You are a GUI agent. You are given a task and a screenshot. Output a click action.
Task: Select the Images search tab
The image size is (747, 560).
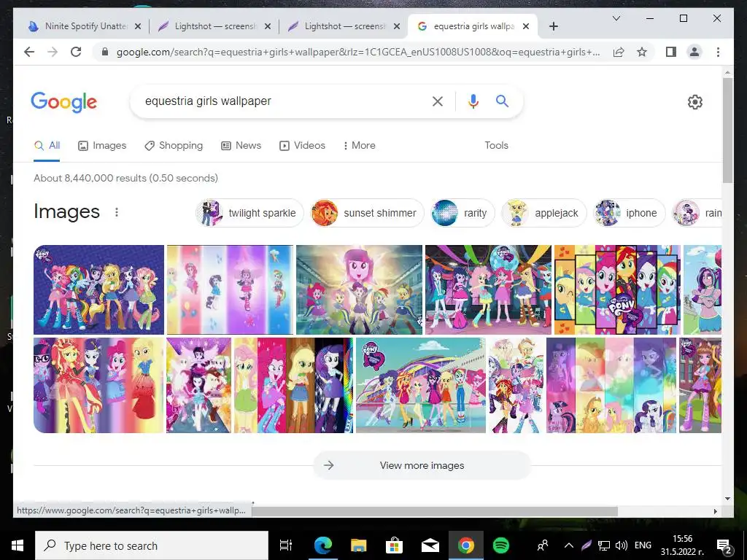tap(102, 146)
